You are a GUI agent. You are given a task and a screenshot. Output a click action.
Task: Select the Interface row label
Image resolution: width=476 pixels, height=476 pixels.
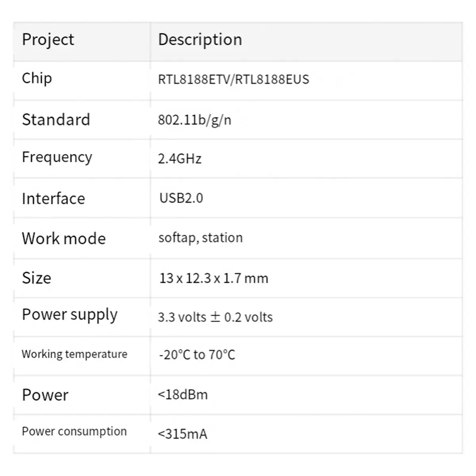[54, 198]
